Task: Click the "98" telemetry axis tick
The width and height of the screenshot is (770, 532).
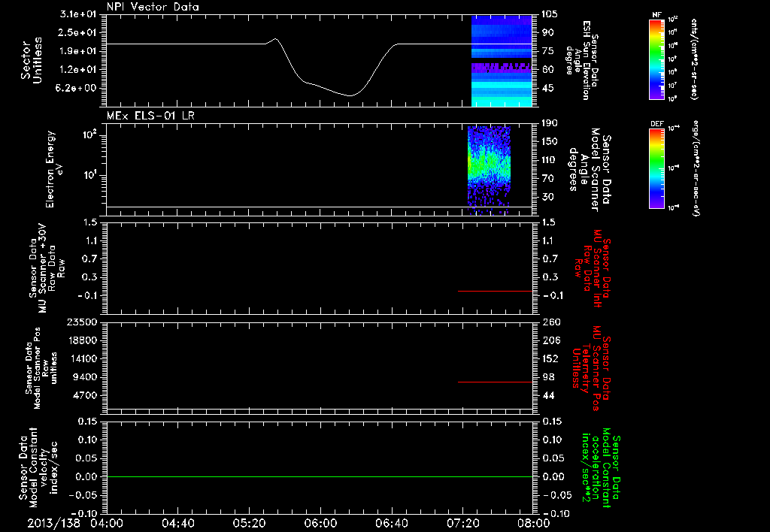Action: [x=548, y=377]
